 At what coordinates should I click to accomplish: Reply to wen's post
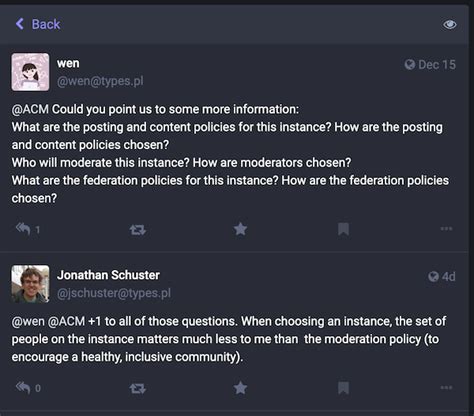point(23,229)
